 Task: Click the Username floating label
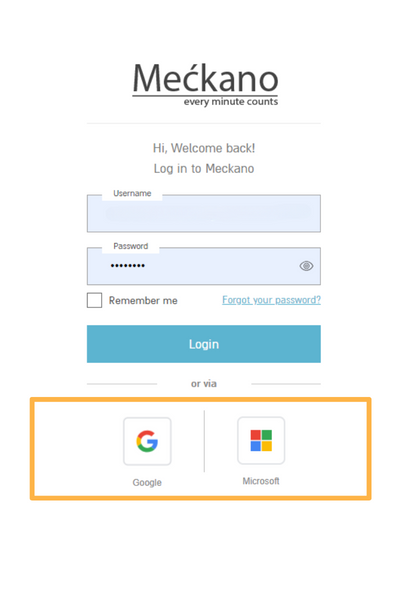[132, 193]
